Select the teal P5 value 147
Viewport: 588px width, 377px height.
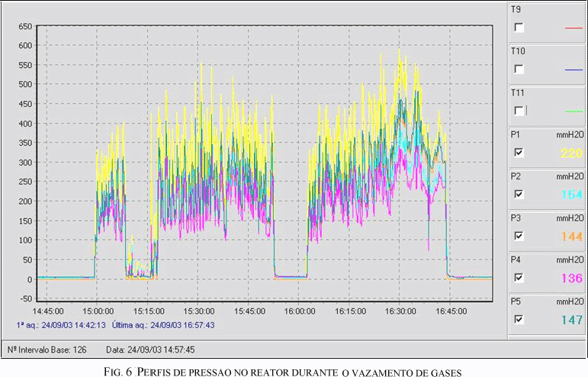tap(571, 320)
